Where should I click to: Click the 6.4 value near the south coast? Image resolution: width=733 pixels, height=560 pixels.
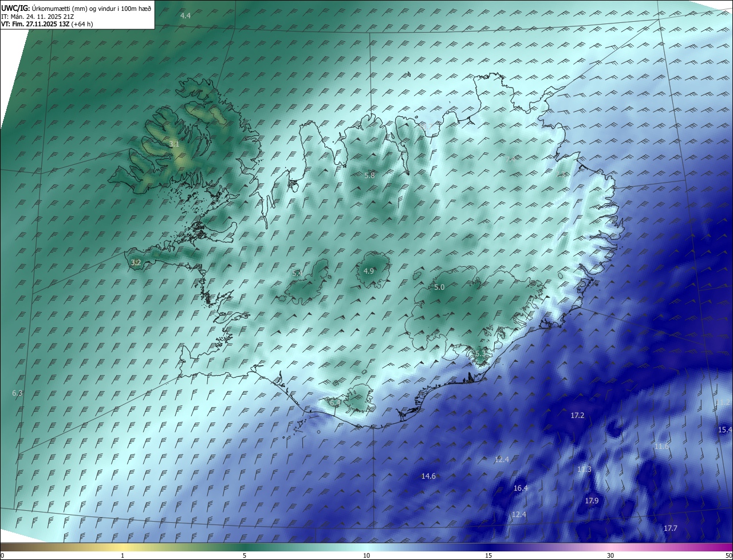tap(335, 403)
